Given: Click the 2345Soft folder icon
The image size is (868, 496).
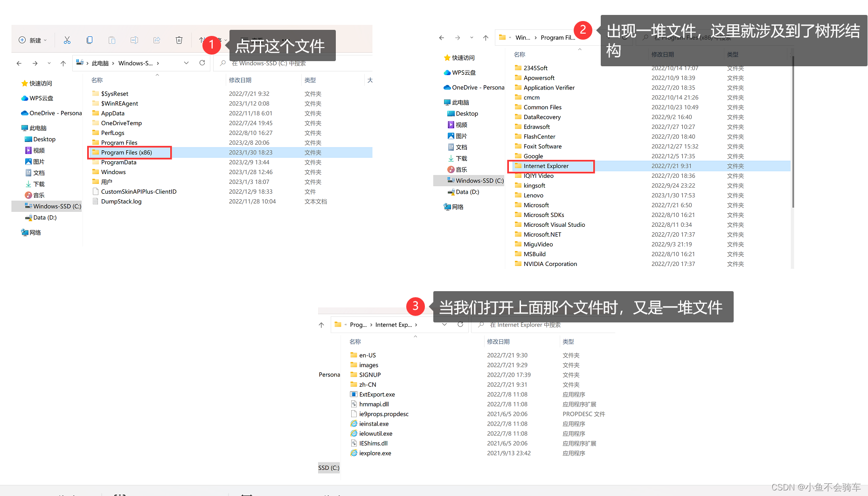Looking at the screenshot, I should pos(518,68).
